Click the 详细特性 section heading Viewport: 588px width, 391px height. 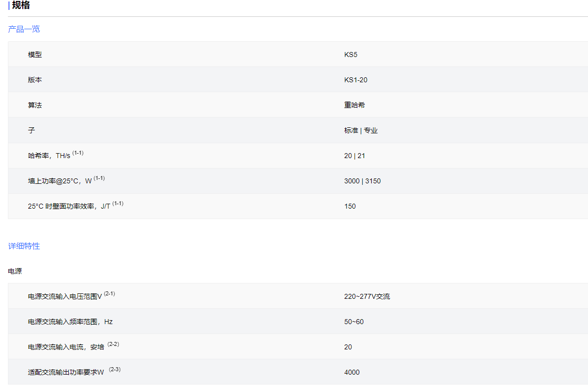point(24,246)
